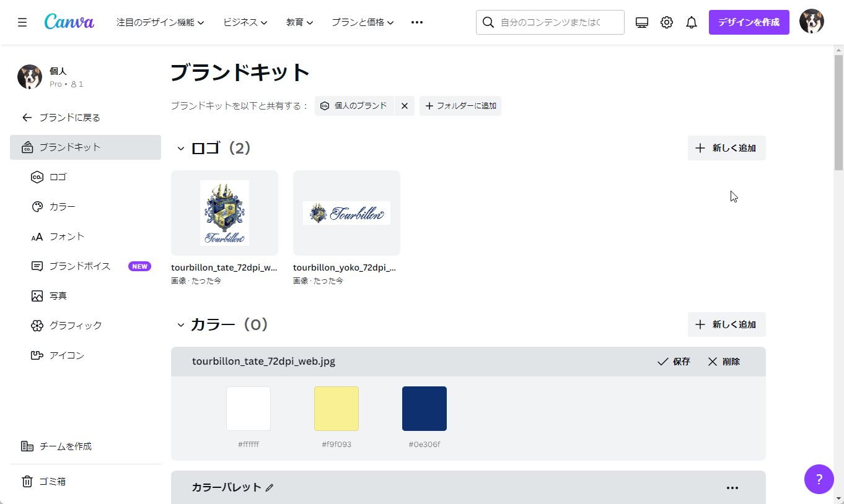This screenshot has height=504, width=844.
Task: Edit Color Palette name with pencil icon
Action: [269, 488]
